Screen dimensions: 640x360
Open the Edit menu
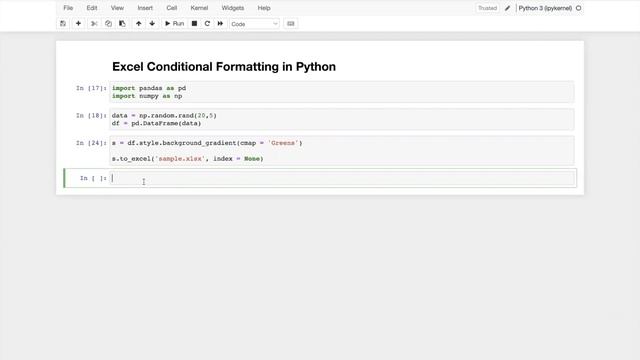click(92, 8)
